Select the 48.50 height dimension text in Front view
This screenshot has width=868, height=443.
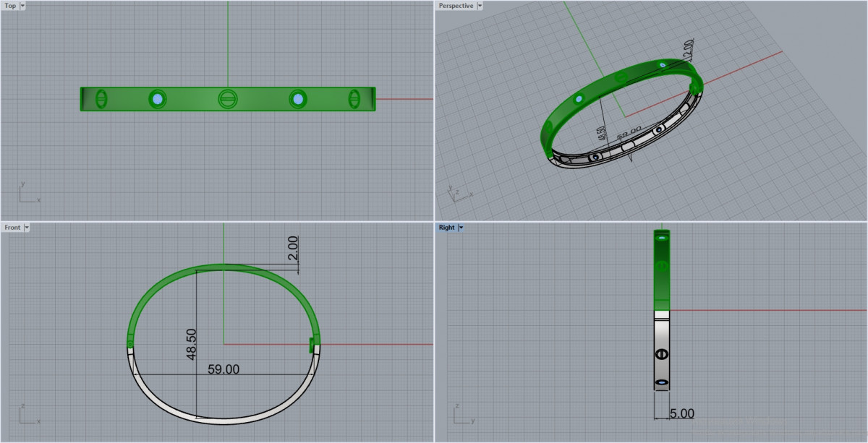pyautogui.click(x=192, y=344)
